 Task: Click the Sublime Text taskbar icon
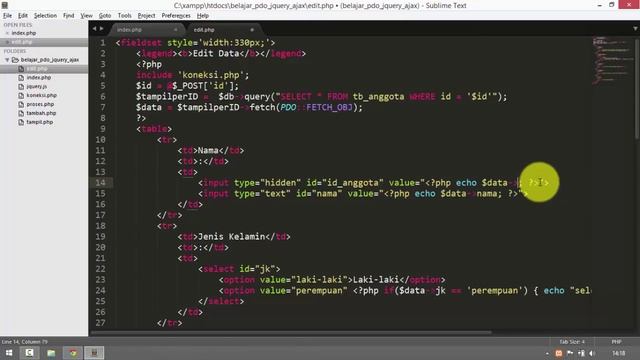(94, 353)
